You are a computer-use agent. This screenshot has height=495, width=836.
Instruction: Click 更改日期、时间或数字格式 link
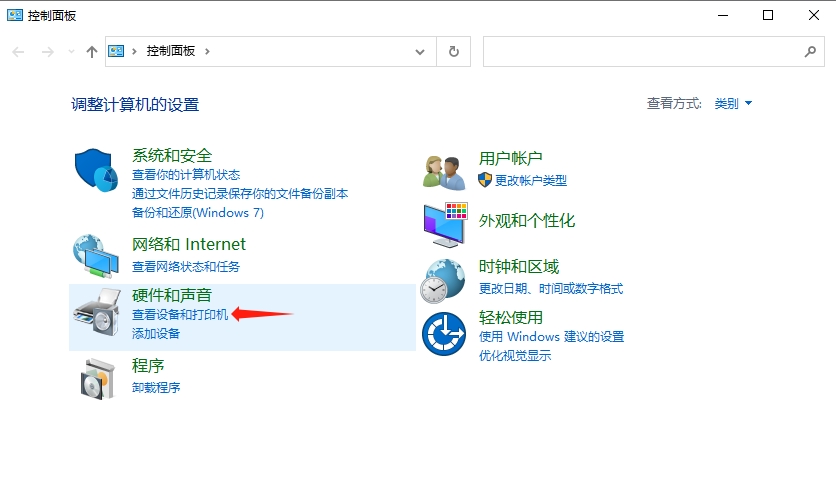[x=550, y=289]
